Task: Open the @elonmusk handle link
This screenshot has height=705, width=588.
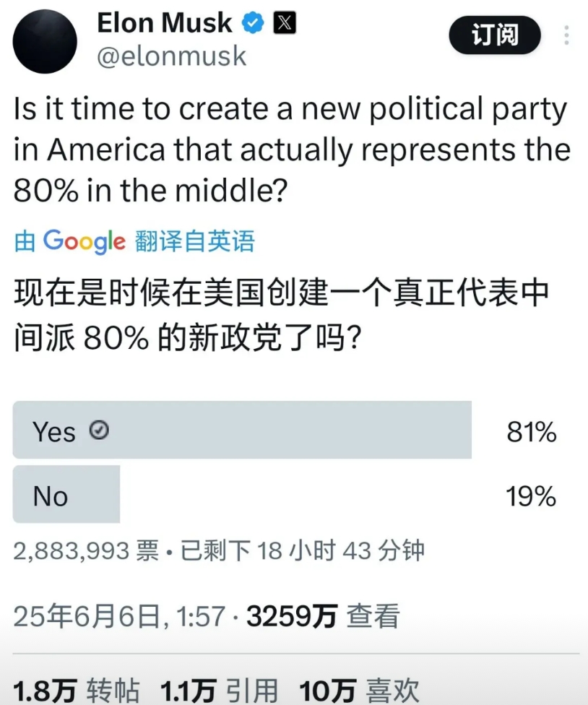Action: 172,56
